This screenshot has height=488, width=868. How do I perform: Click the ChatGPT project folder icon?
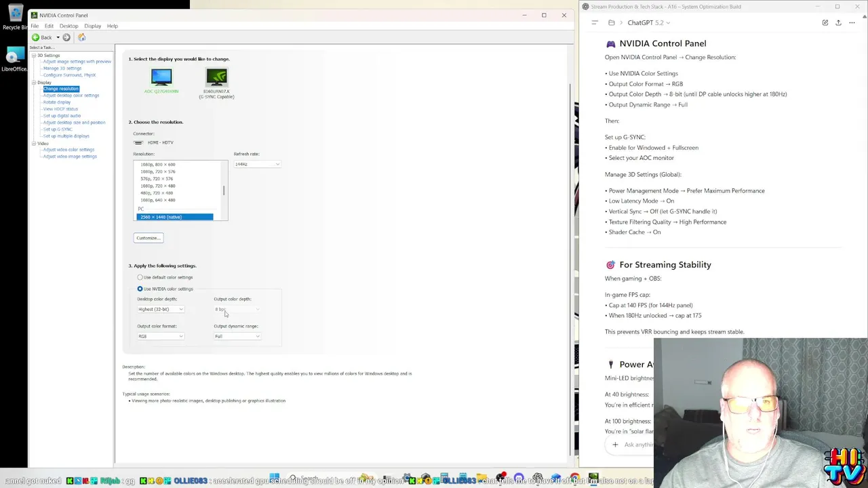click(611, 22)
